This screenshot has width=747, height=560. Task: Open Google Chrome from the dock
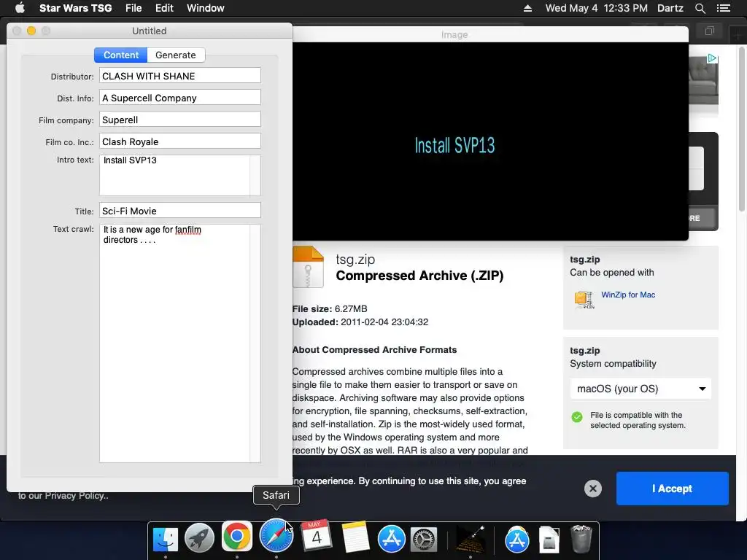(x=237, y=537)
